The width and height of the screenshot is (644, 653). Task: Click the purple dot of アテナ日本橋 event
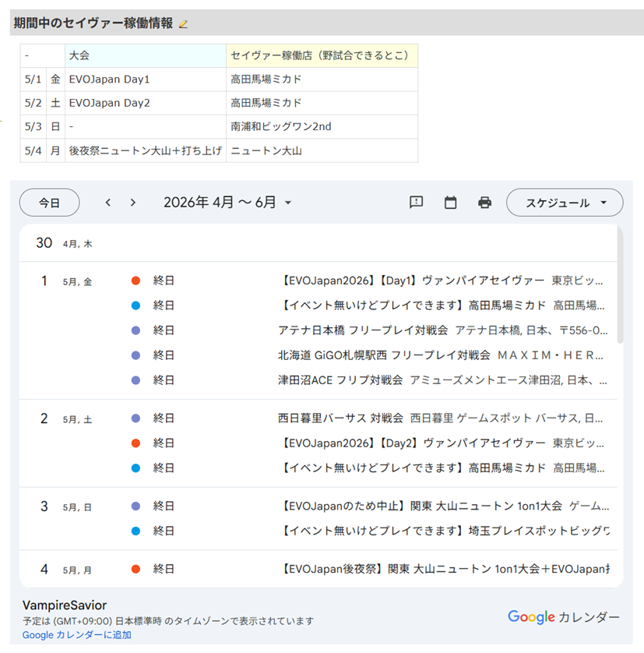point(135,330)
